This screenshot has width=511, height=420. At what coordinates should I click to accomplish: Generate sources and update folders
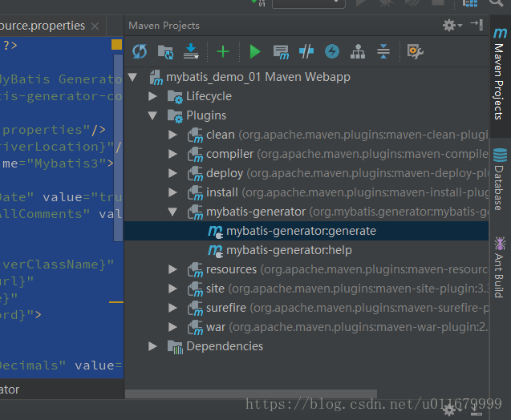[x=165, y=51]
